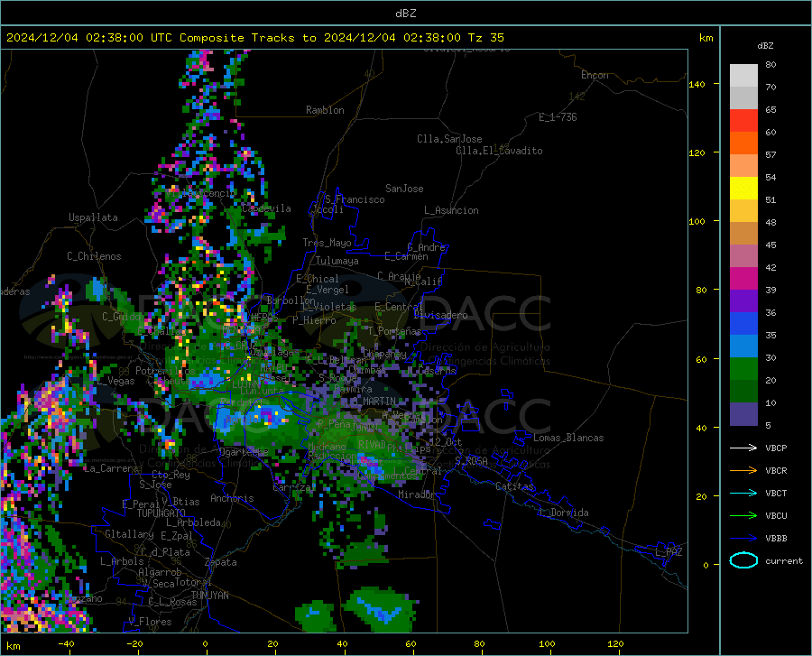Click the Catitas map label
Screen dimensions: 812x656
point(514,486)
